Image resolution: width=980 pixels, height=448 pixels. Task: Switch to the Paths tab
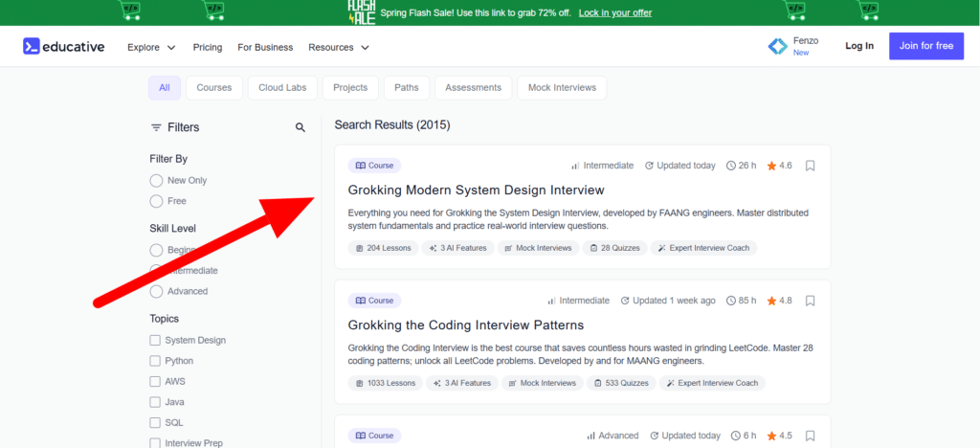click(x=406, y=88)
